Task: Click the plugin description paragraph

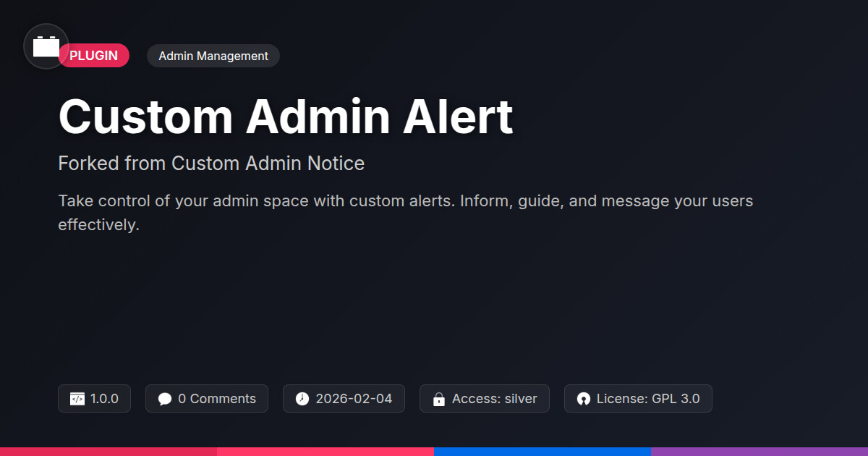Action: [x=406, y=213]
